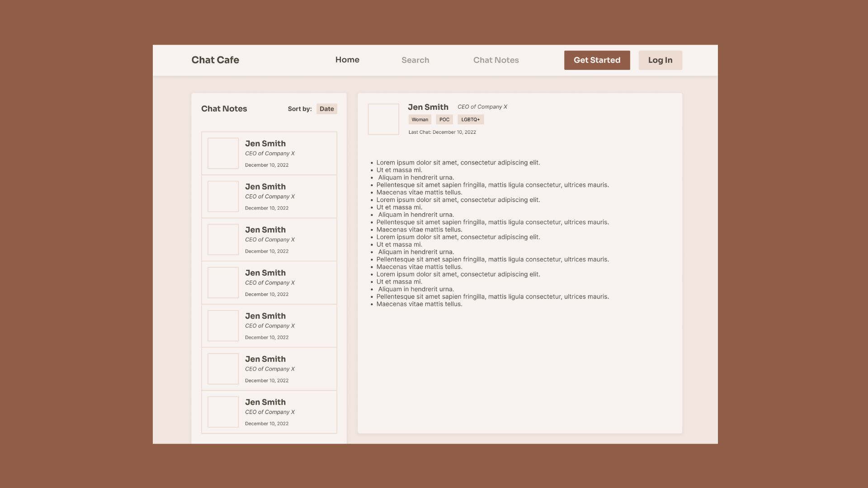Click fourth Jen Smith avatar thumbnail in list
Viewport: 868px width, 488px height.
223,282
